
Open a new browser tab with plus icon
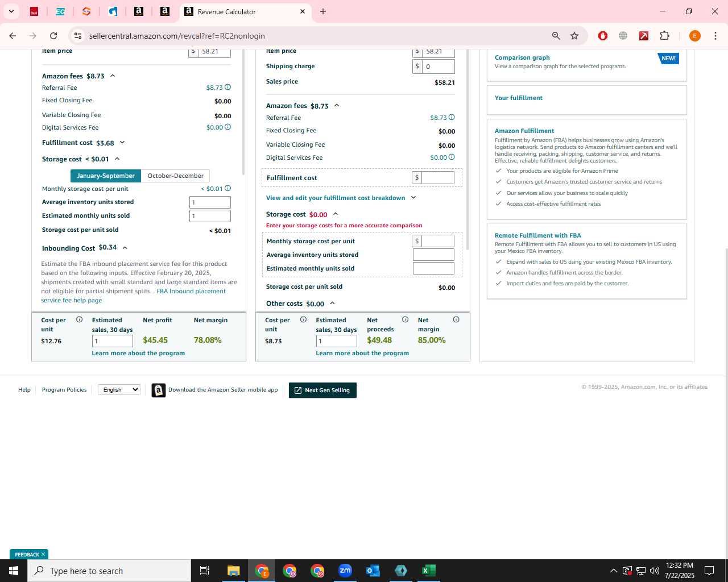coord(323,11)
